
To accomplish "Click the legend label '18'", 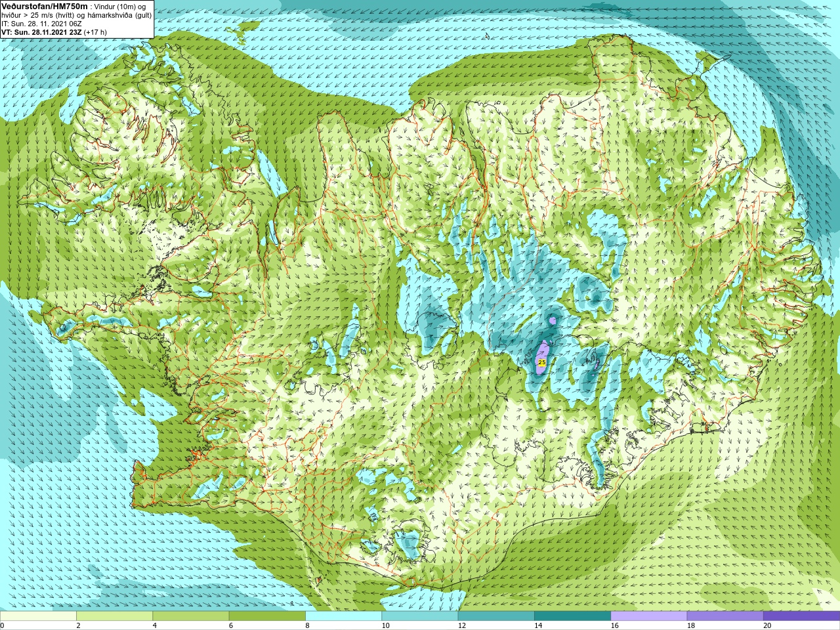I will click(691, 625).
